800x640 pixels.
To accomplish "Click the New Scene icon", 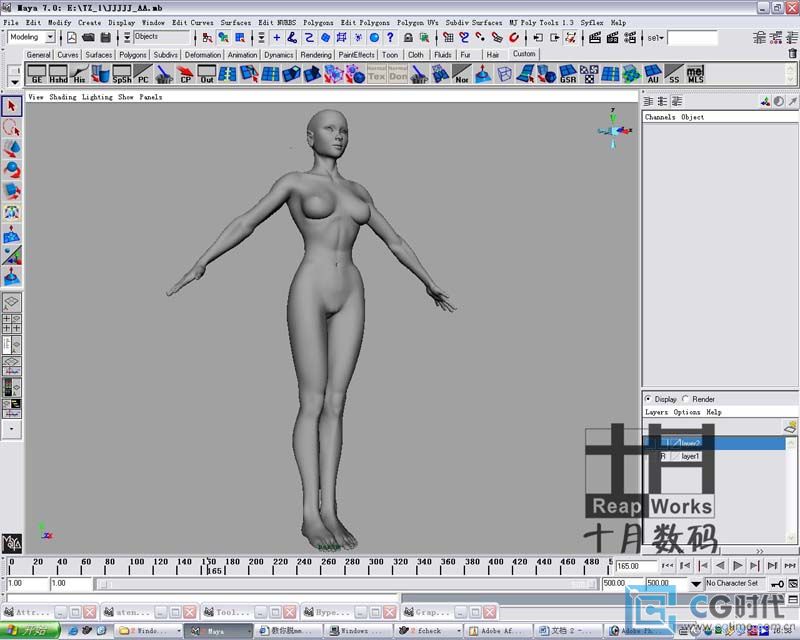I will (72, 38).
